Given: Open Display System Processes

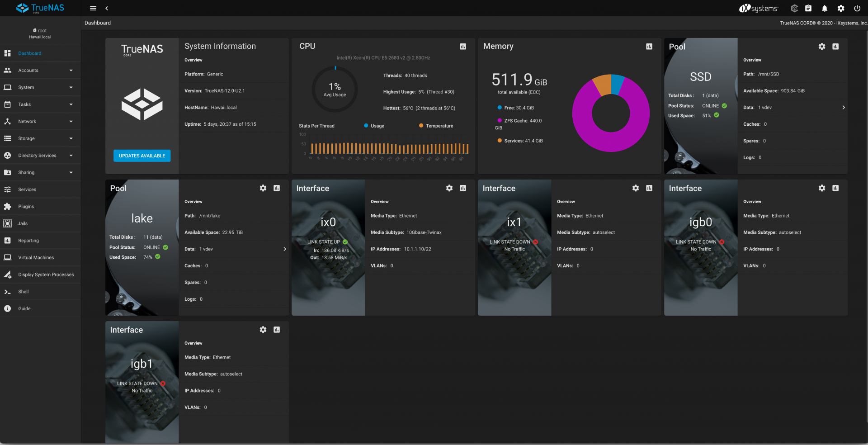Looking at the screenshot, I should 40,275.
